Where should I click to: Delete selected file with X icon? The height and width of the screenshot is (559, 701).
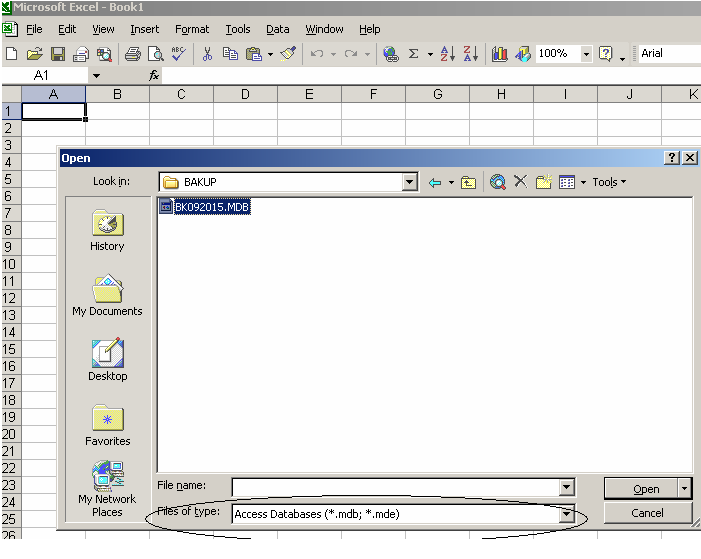520,182
